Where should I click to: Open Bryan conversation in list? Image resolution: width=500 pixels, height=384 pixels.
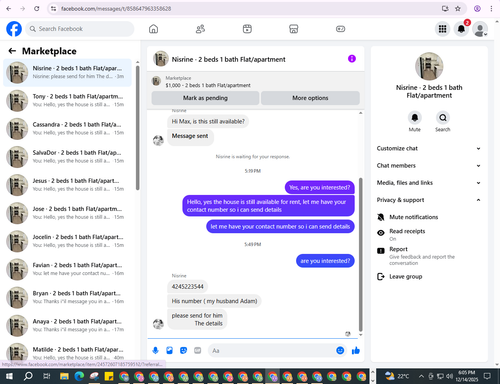coord(68,297)
